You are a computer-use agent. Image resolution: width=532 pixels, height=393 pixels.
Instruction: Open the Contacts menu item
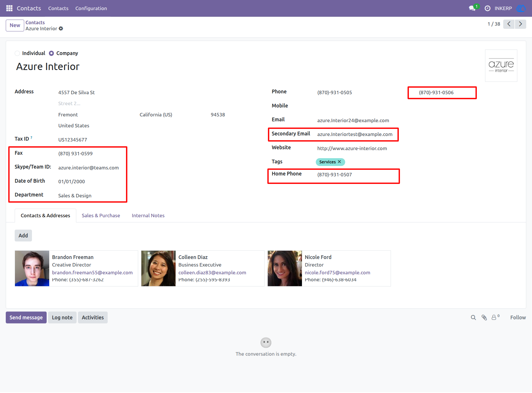[58, 8]
